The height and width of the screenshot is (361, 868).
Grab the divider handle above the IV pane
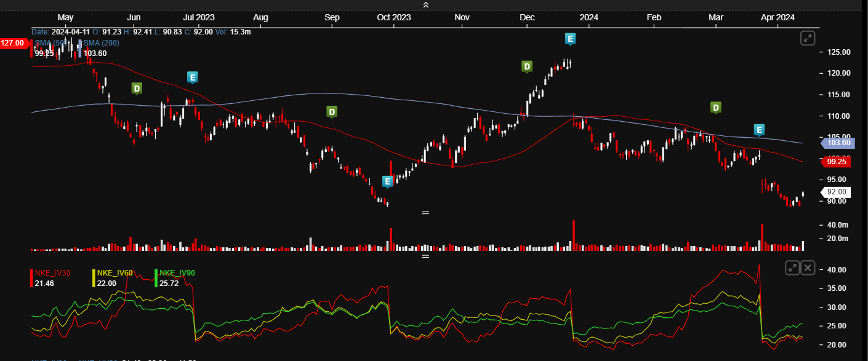(x=425, y=255)
